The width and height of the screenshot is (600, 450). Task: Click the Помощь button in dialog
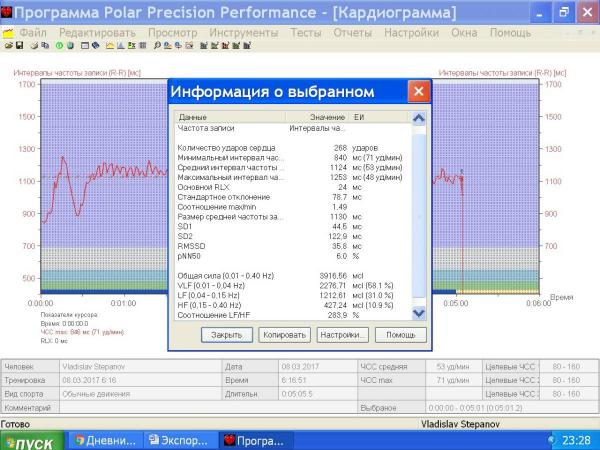tap(401, 335)
